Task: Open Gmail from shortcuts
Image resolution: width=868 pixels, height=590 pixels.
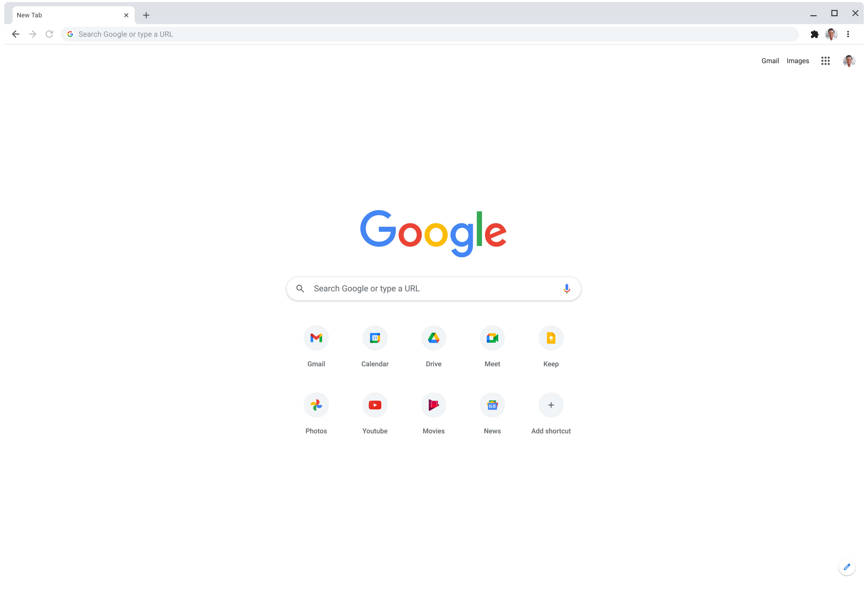Action: [316, 338]
